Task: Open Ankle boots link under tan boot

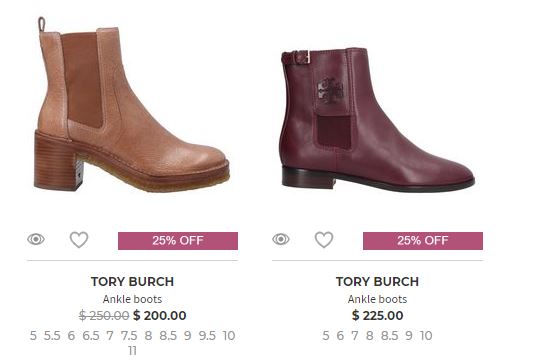Action: tap(132, 299)
